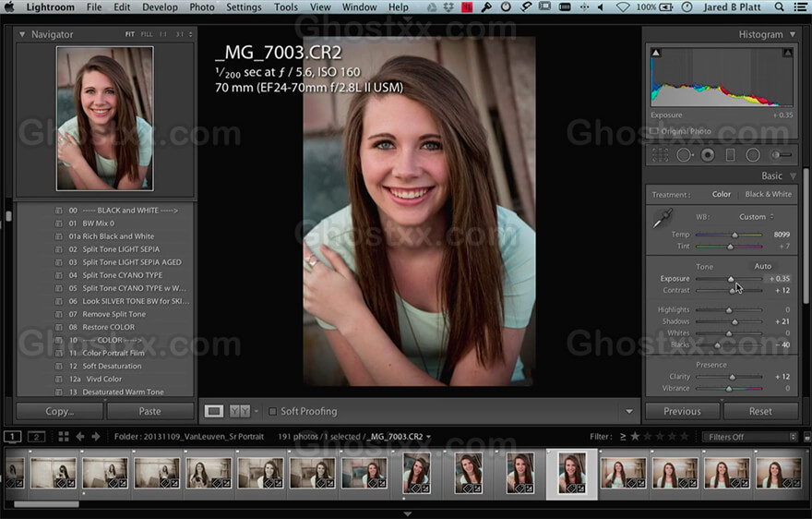
Task: Collapse the Basic panel
Action: [x=793, y=175]
